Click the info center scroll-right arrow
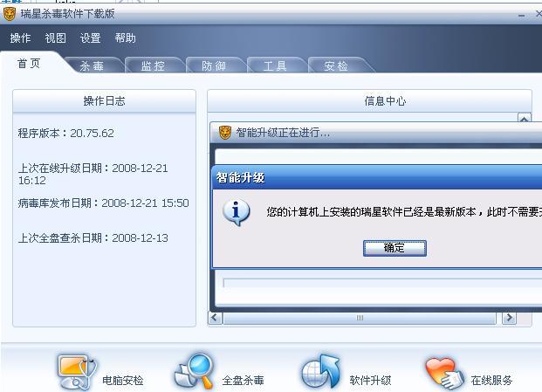The width and height of the screenshot is (542, 392). 509,318
